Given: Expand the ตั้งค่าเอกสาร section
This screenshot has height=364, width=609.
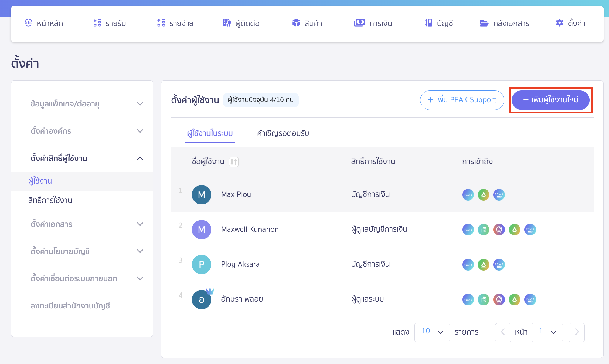Looking at the screenshot, I should click(140, 224).
